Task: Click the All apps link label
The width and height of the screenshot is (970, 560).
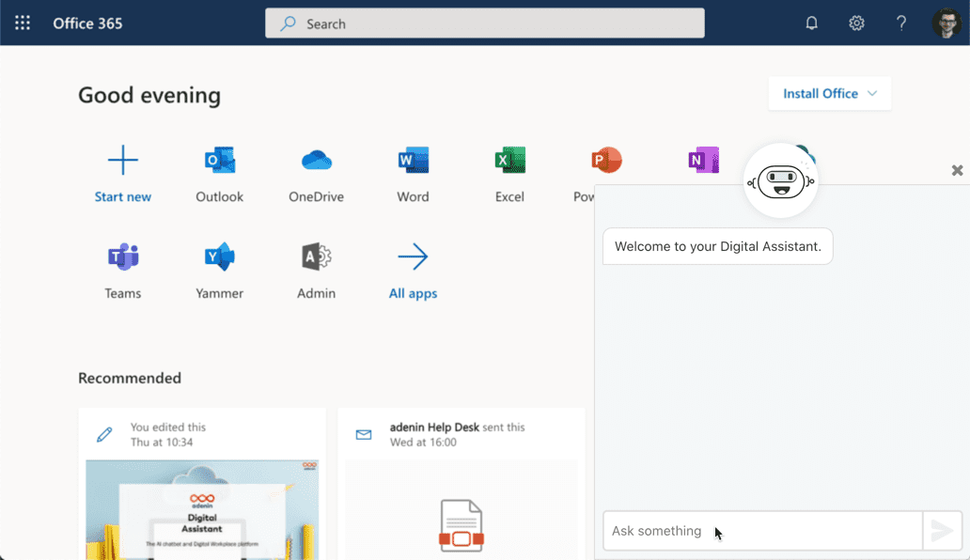Action: click(413, 293)
